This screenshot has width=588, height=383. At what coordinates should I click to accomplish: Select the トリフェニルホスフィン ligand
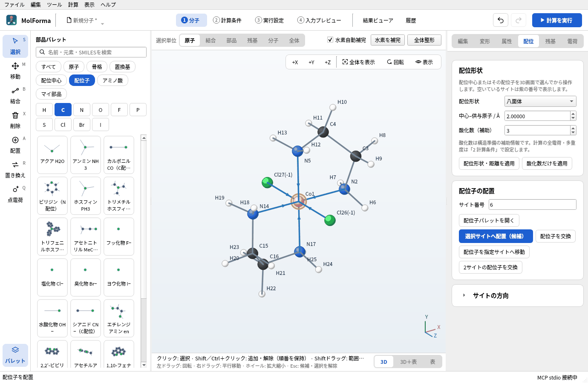point(52,236)
